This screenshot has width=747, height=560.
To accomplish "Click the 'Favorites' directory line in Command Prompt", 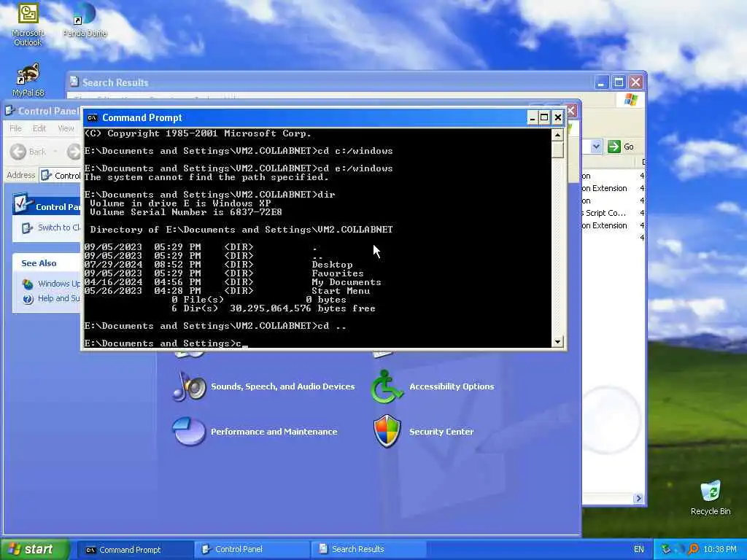I will coord(224,273).
